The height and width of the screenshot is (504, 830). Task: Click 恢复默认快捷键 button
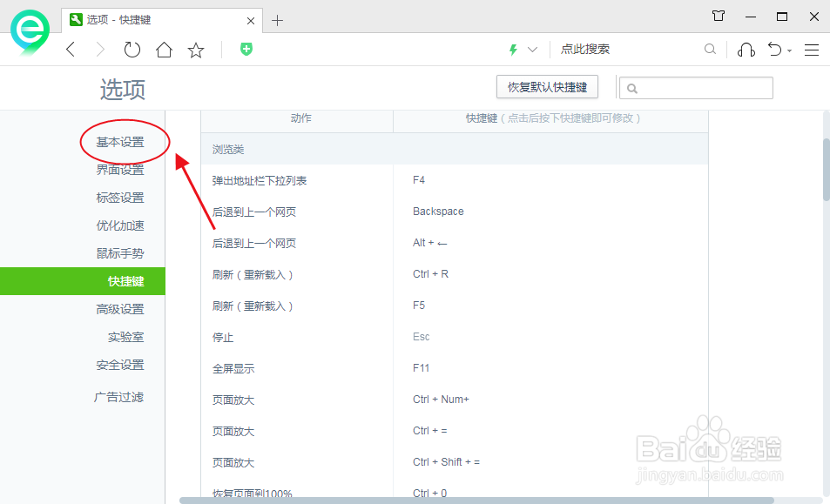547,87
